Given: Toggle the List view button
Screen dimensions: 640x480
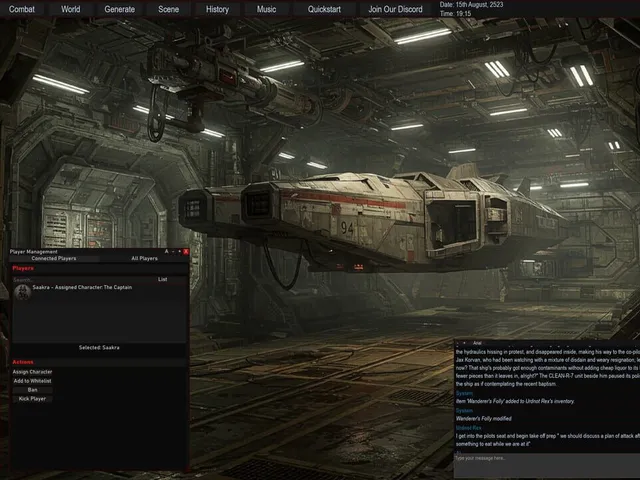Looking at the screenshot, I should coord(162,280).
